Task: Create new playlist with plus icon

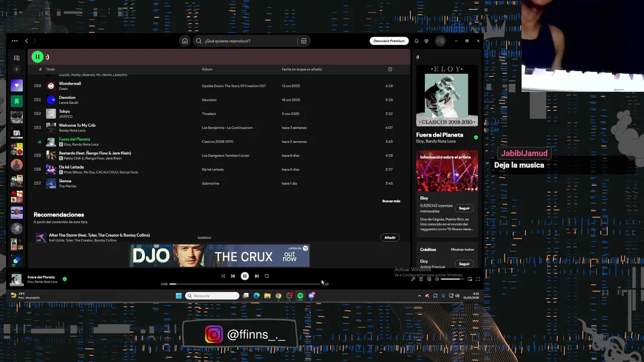Action: tap(17, 69)
